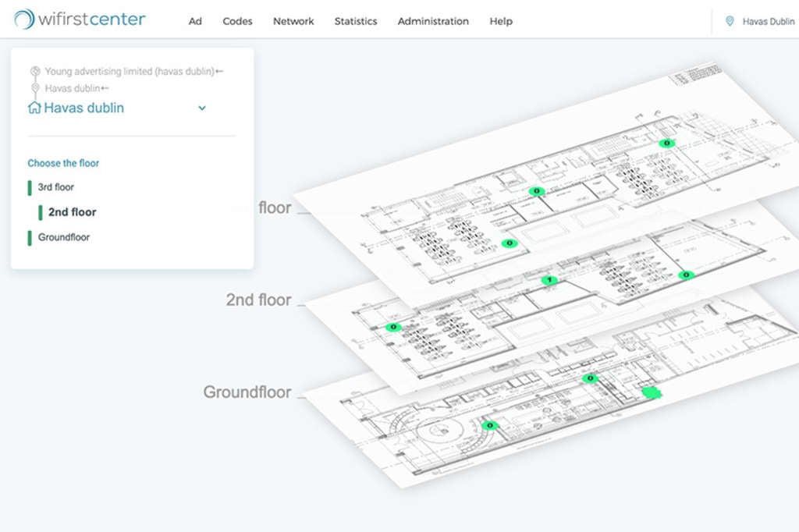Follow the Young advertising limited breadcrumb link
The height and width of the screenshot is (532, 799).
tap(130, 72)
